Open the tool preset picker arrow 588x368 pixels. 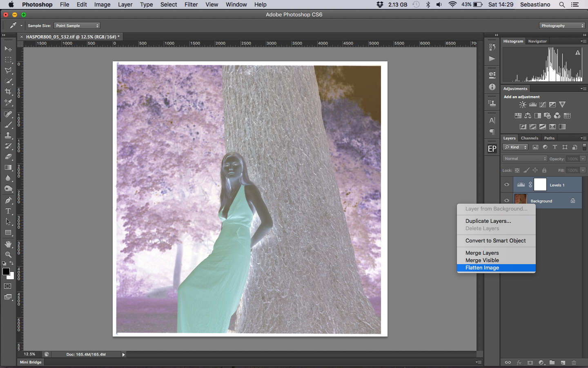pyautogui.click(x=21, y=26)
